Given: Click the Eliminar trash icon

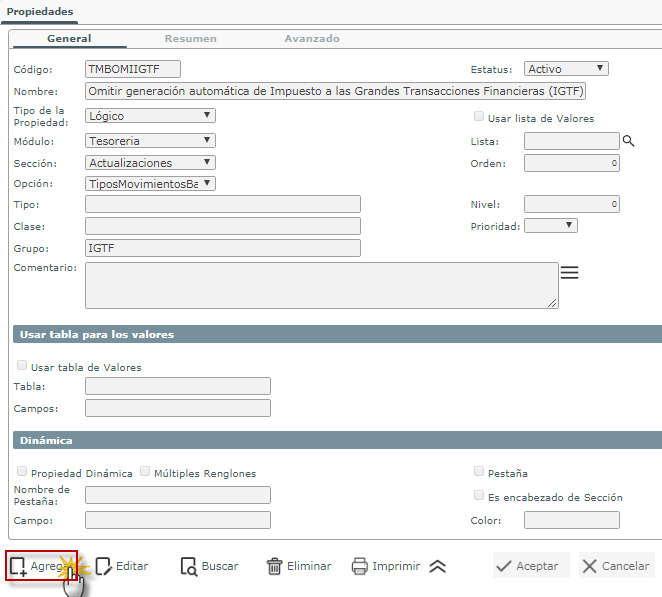Looking at the screenshot, I should pyautogui.click(x=274, y=566).
